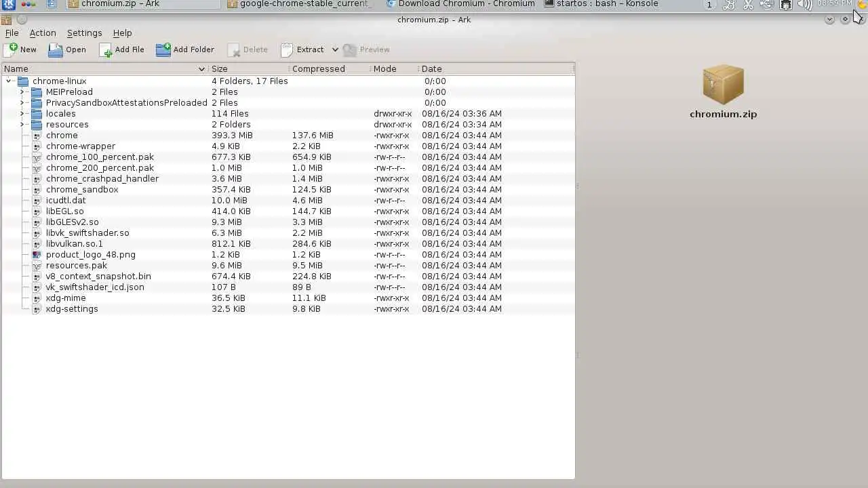The width and height of the screenshot is (868, 488).
Task: Click the xdg-settings file icon
Action: pos(37,309)
